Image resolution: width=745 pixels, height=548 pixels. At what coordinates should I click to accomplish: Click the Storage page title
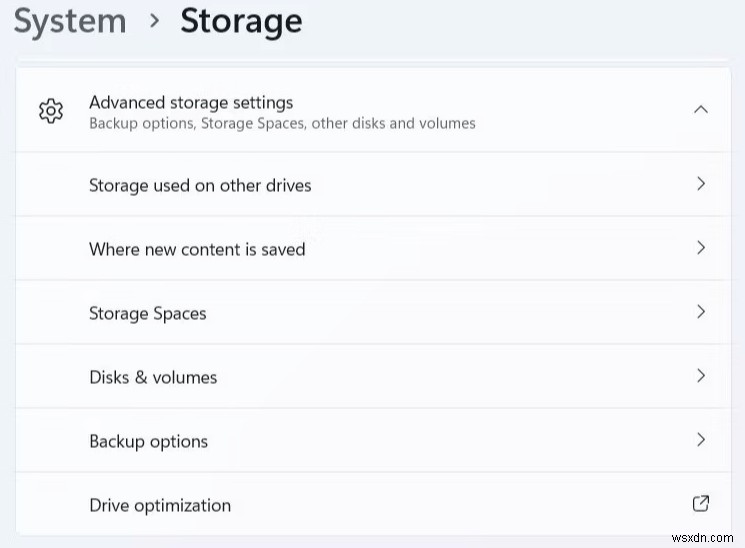241,21
